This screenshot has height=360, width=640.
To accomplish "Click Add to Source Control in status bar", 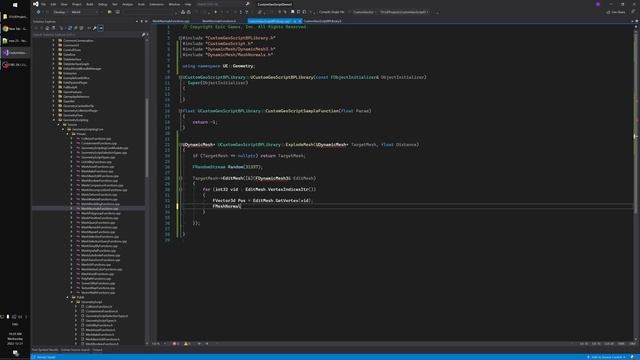I will tap(606, 357).
